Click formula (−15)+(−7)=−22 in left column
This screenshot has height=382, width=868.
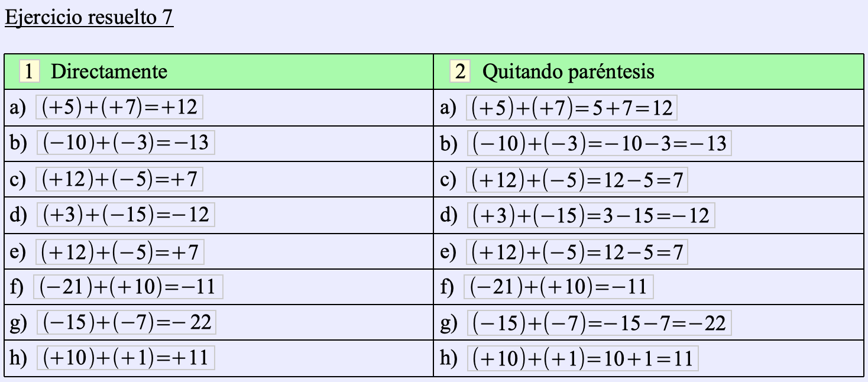pyautogui.click(x=125, y=323)
